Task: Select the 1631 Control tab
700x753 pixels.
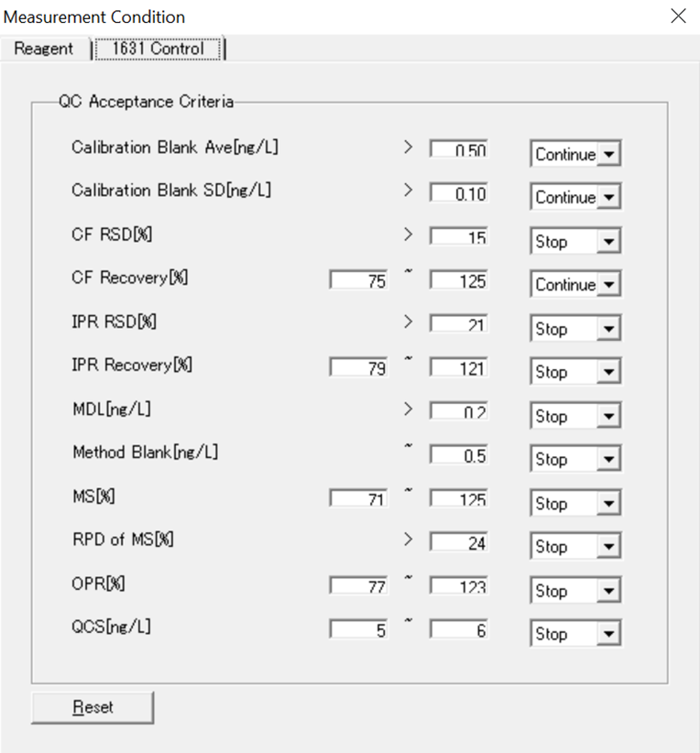Action: [x=159, y=49]
